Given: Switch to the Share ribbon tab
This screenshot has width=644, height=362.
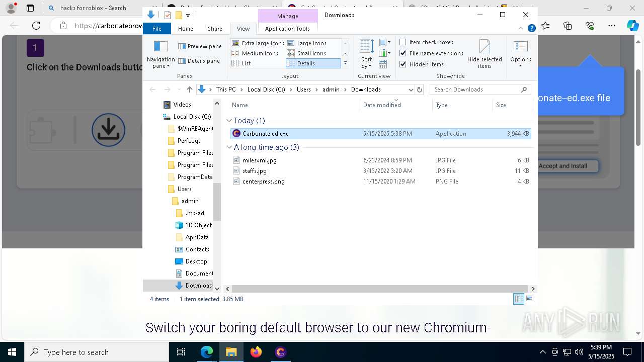Looking at the screenshot, I should (x=215, y=29).
